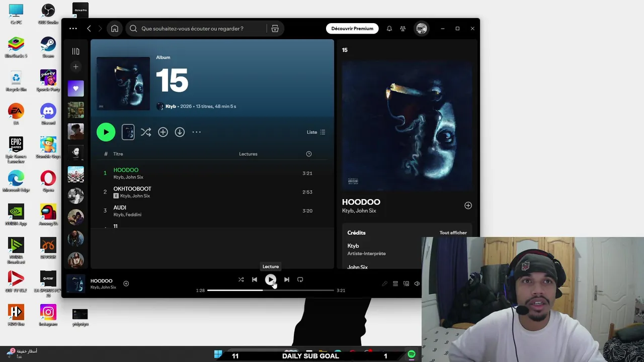The image size is (644, 362).
Task: Add album 15 to your library
Action: [163, 132]
